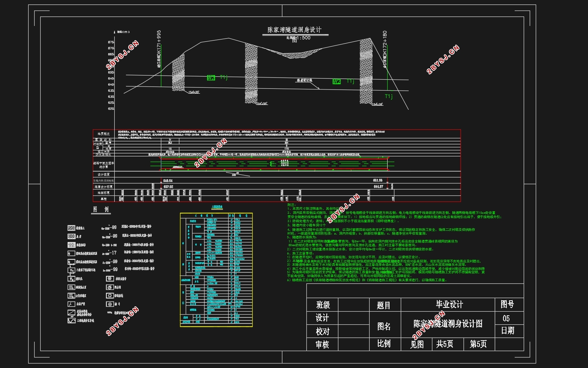
Task: Click the quantities table header row
Action: pyautogui.click(x=216, y=215)
